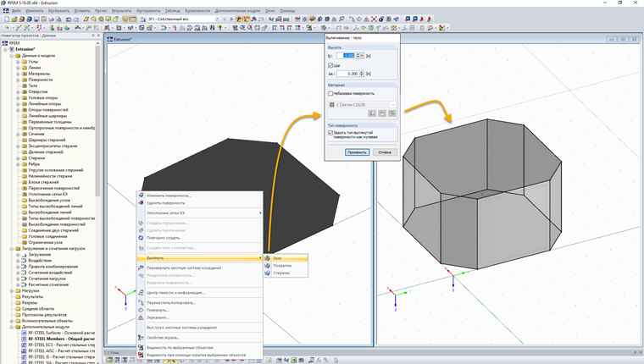The height and width of the screenshot is (364, 644).
Task: Click the stepper arrows of Δh field
Action: [362, 74]
